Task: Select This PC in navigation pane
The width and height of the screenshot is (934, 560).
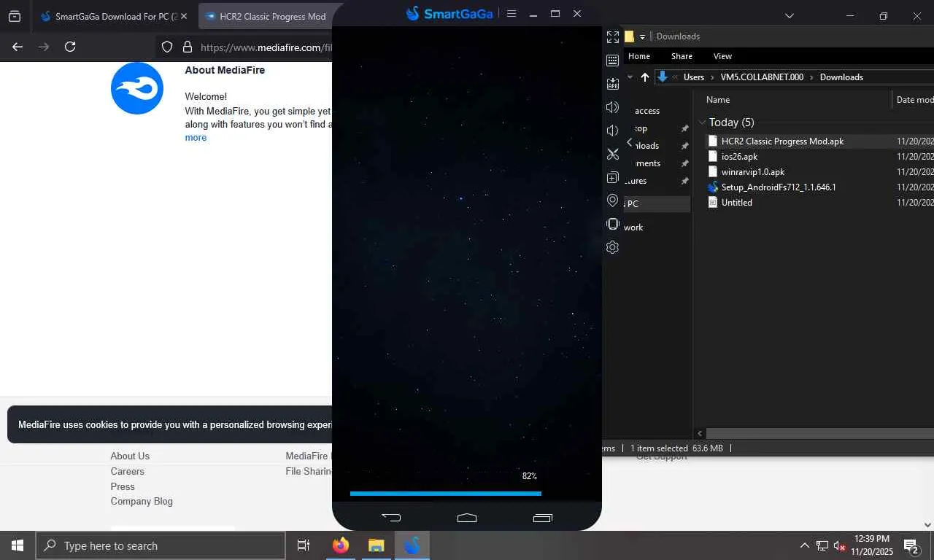Action: click(x=657, y=204)
